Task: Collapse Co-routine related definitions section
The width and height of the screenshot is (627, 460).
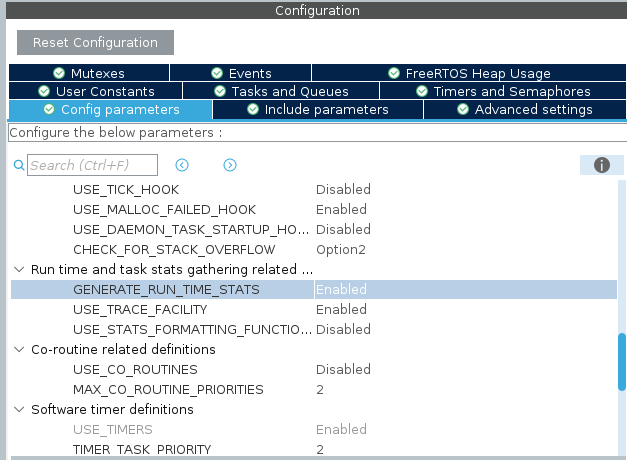Action: [x=19, y=349]
